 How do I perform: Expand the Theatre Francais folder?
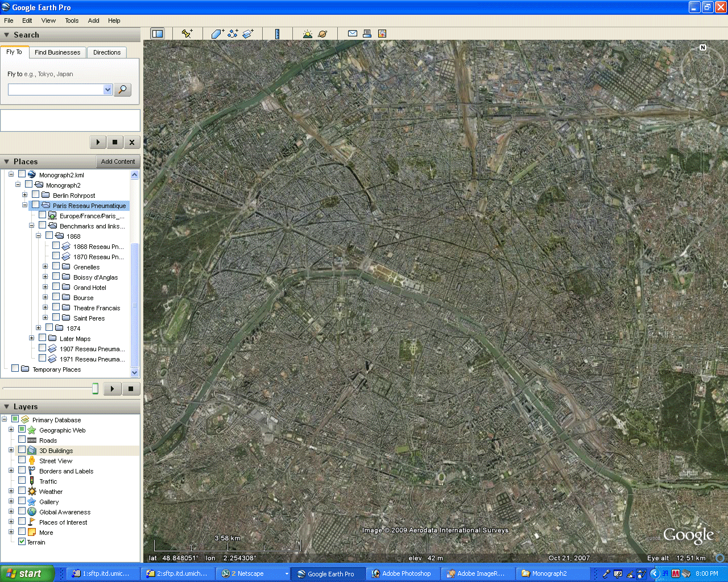coord(45,307)
